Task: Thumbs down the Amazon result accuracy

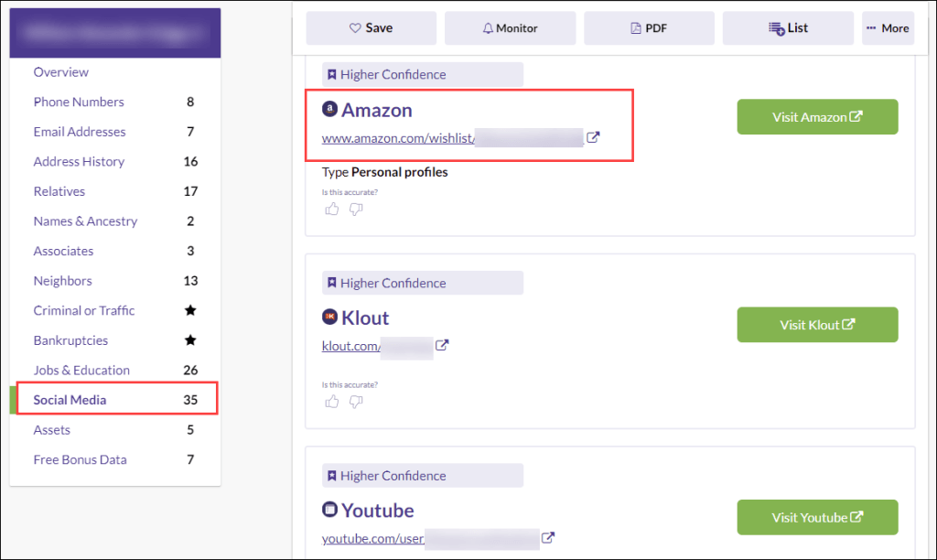Action: point(356,210)
